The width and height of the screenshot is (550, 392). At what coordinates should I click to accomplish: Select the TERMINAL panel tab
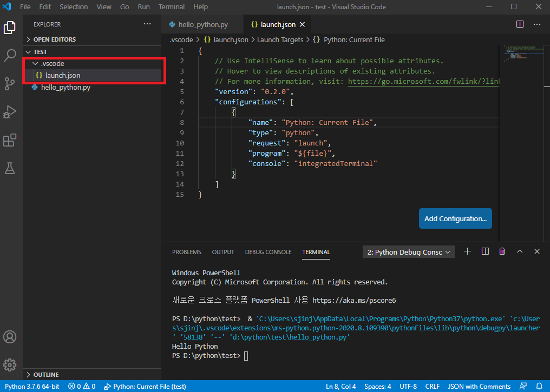pyautogui.click(x=316, y=252)
